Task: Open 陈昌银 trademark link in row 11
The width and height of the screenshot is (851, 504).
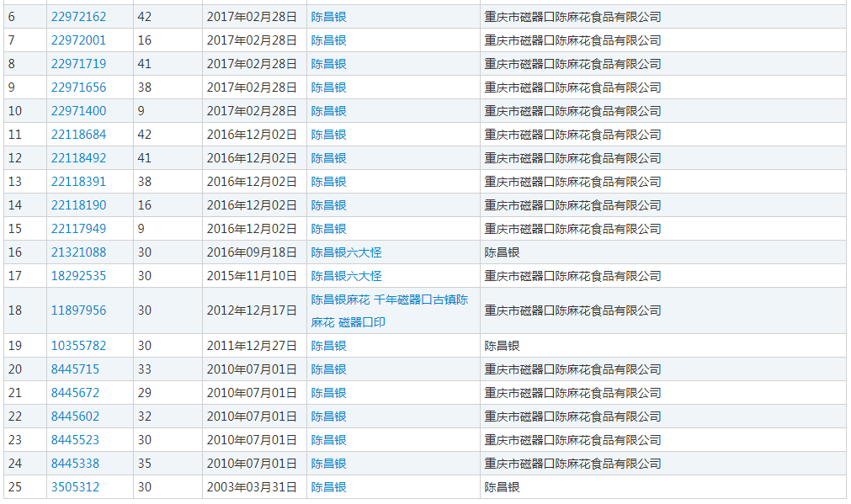Action: click(x=329, y=135)
